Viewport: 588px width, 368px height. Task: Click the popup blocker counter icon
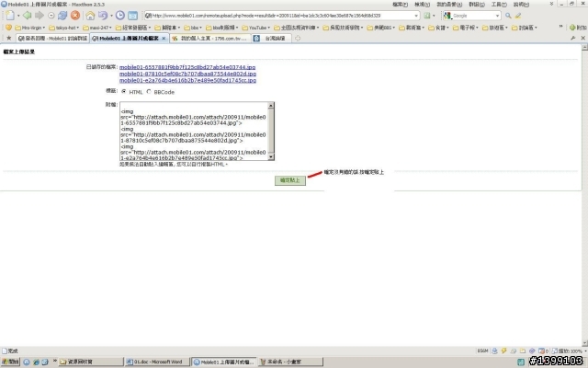543,351
